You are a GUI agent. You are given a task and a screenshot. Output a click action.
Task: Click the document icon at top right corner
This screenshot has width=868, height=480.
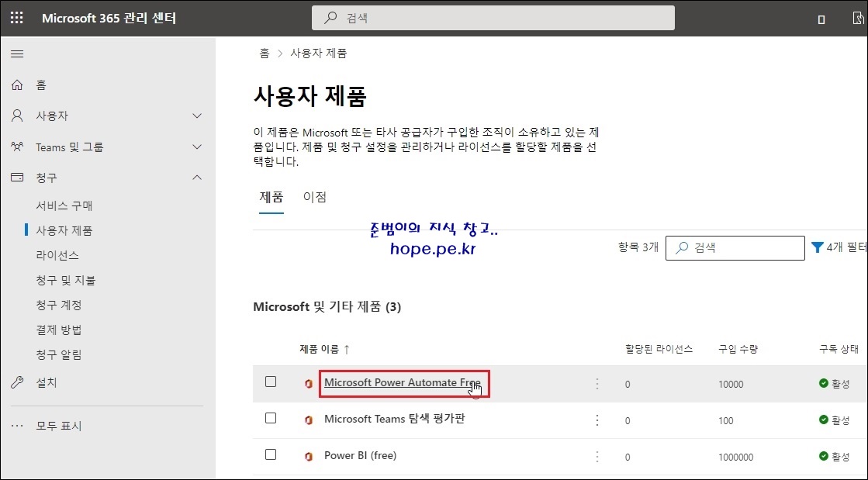pyautogui.click(x=859, y=19)
